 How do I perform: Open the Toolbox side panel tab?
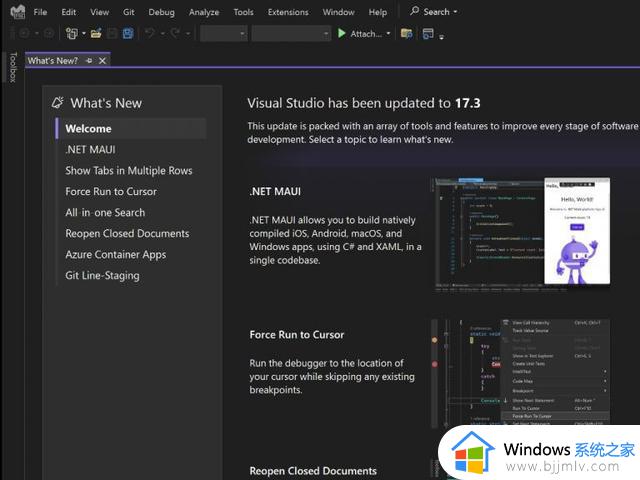coord(13,67)
